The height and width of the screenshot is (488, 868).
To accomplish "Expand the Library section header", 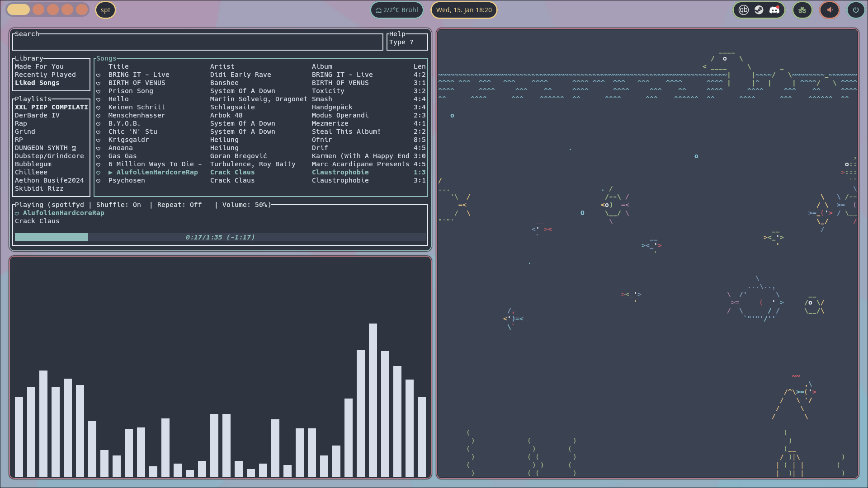I will [28, 58].
